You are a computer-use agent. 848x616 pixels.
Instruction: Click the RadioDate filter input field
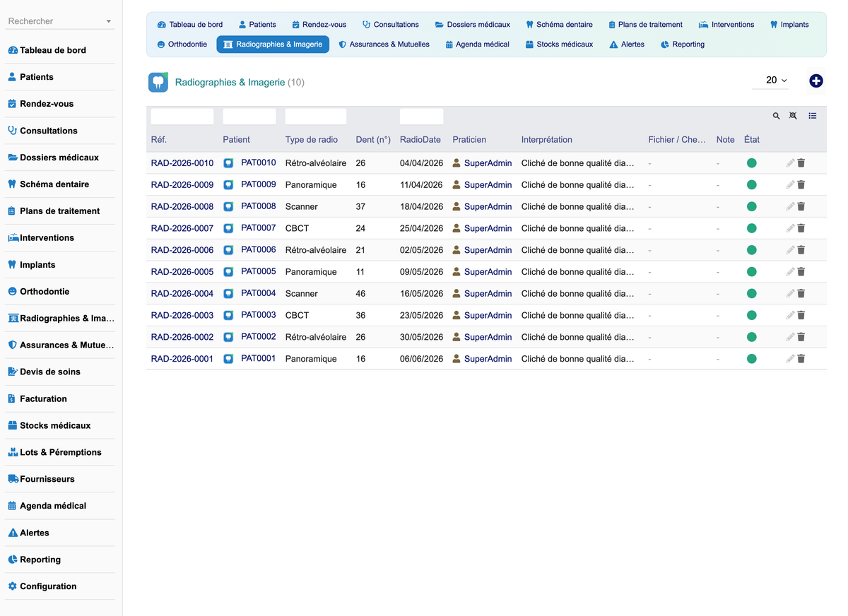pyautogui.click(x=421, y=117)
